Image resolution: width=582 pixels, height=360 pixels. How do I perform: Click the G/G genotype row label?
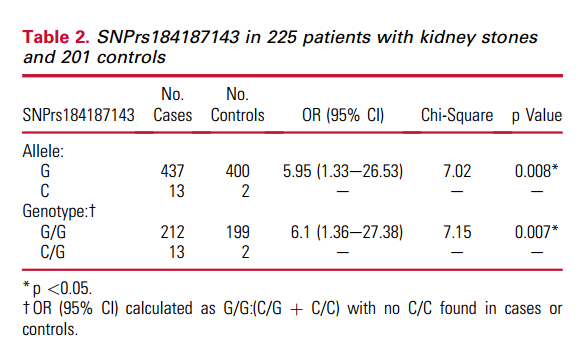[53, 232]
